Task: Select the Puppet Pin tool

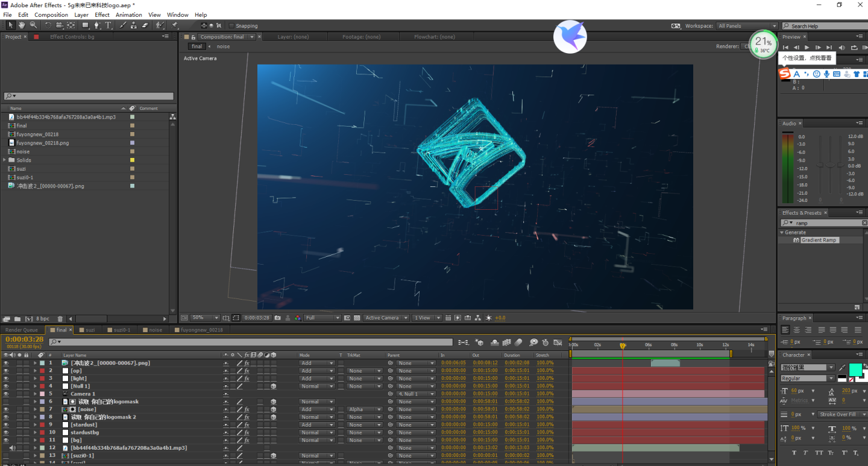Action: 174,25
